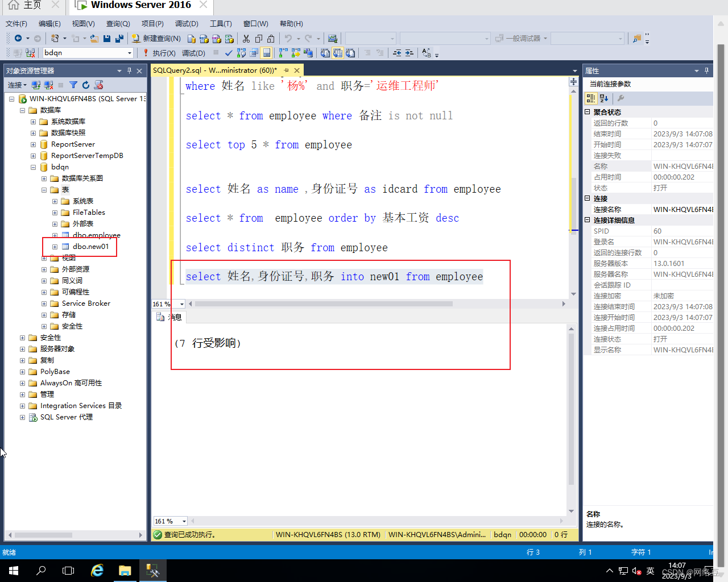
Task: Click Results to Text icon
Action: pos(325,53)
